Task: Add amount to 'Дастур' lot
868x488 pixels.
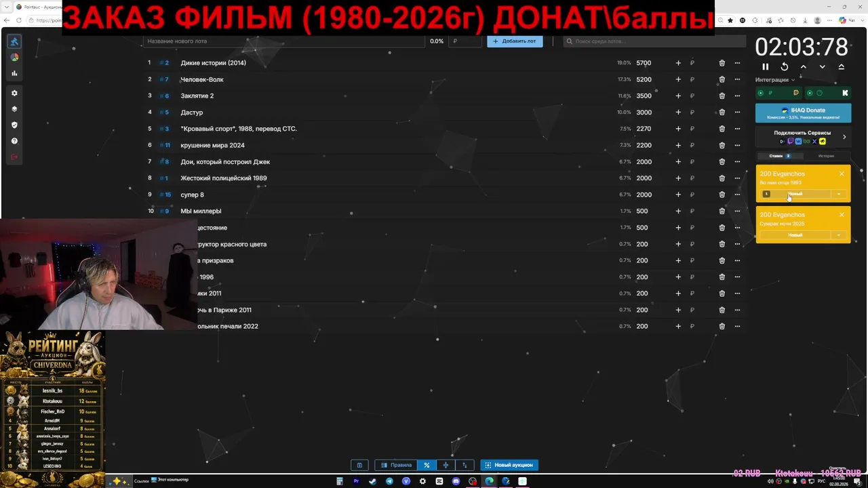Action: pyautogui.click(x=678, y=113)
